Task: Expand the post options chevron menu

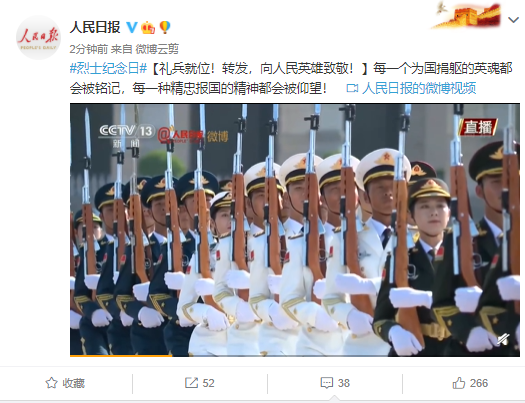Action: tap(513, 20)
